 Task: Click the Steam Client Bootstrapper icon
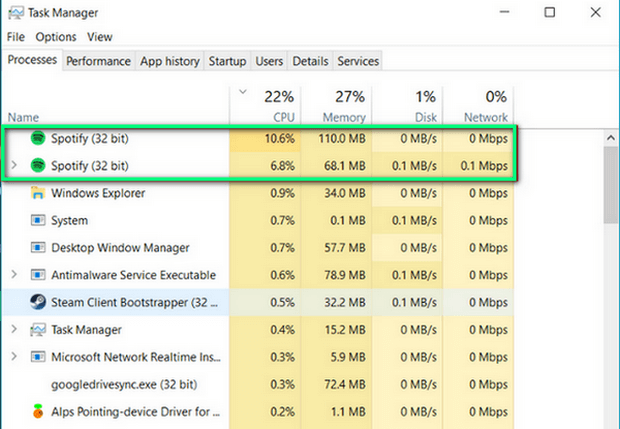coord(38,302)
